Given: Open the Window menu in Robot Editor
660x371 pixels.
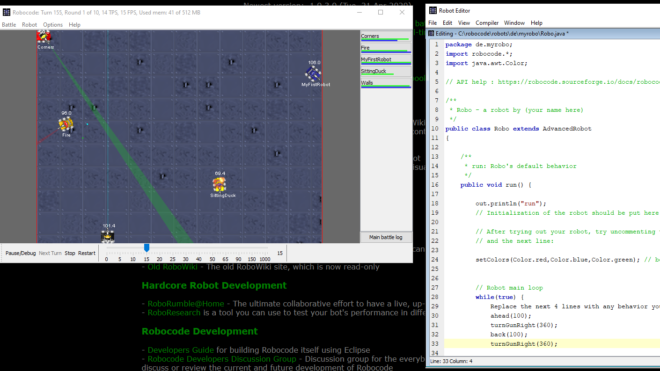Looking at the screenshot, I should pos(514,23).
